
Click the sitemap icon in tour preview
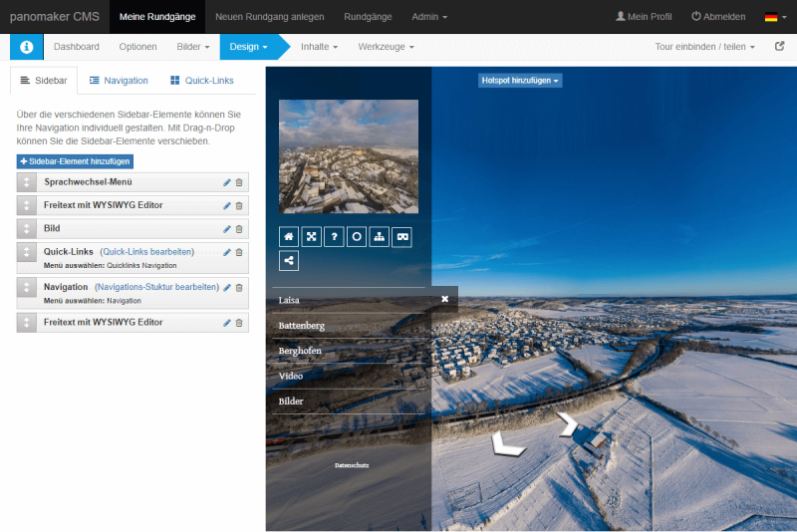(380, 237)
